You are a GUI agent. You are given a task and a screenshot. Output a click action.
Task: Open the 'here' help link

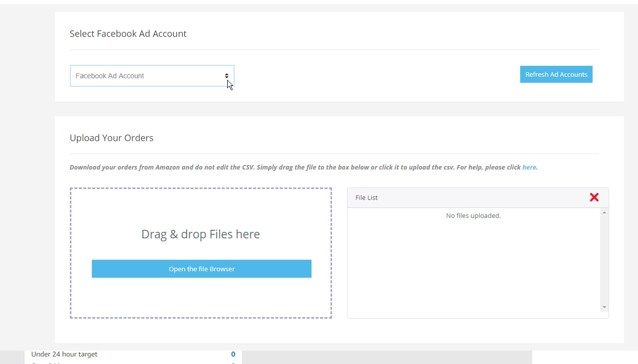(529, 168)
